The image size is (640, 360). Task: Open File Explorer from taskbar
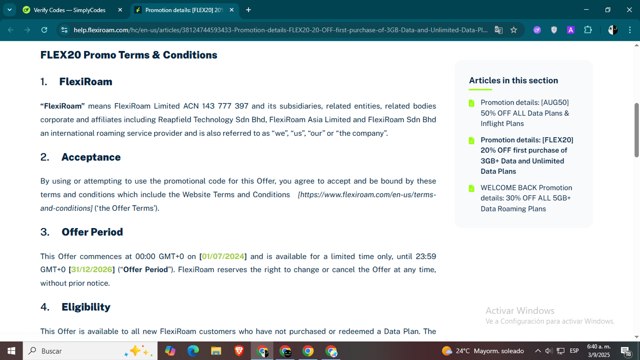tap(216, 351)
